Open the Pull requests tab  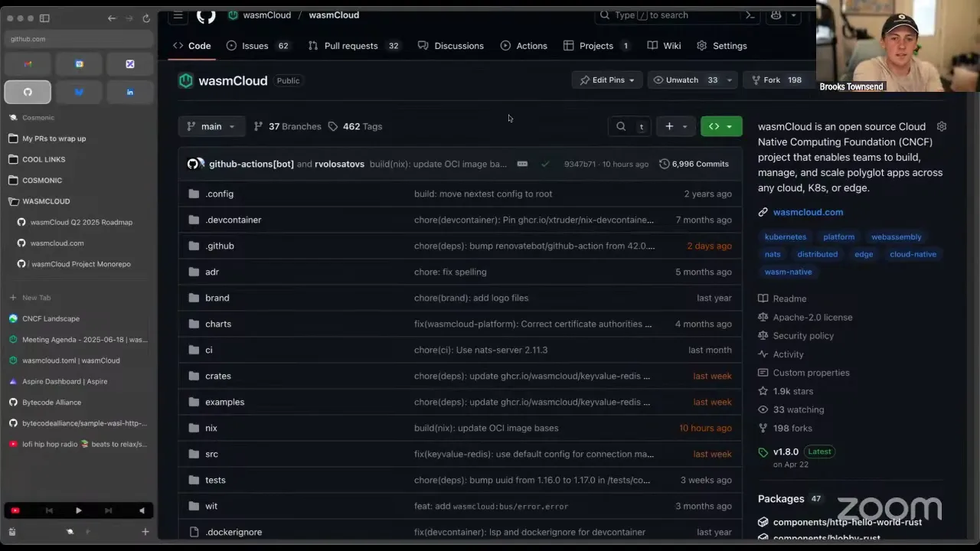click(354, 46)
